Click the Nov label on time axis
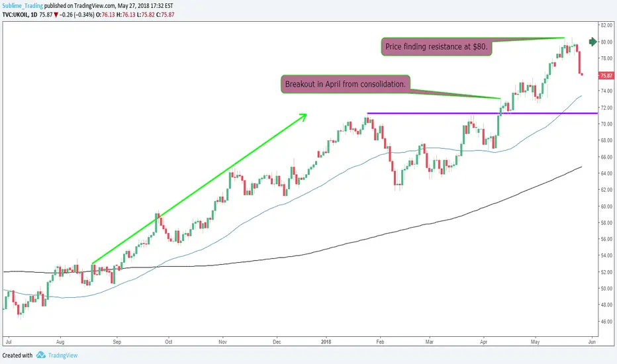The width and height of the screenshot is (617, 364). click(x=222, y=341)
